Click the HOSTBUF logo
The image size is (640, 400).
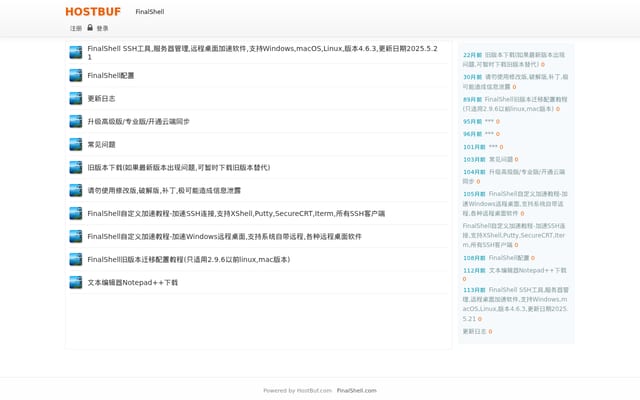tap(93, 12)
